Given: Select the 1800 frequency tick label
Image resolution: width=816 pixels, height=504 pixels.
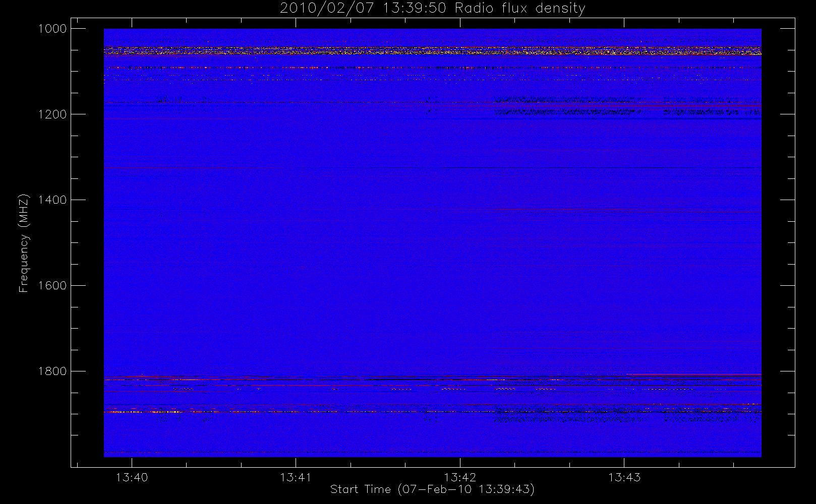Looking at the screenshot, I should coord(52,371).
